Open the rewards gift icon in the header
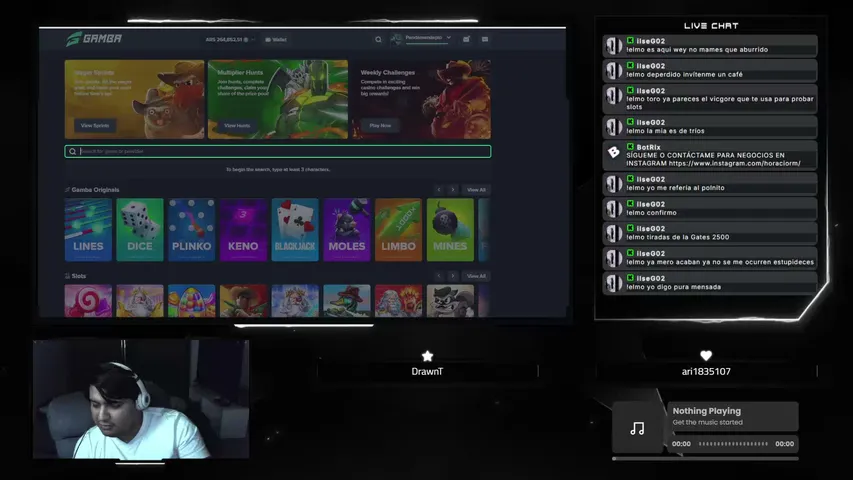This screenshot has height=480, width=853. click(466, 39)
